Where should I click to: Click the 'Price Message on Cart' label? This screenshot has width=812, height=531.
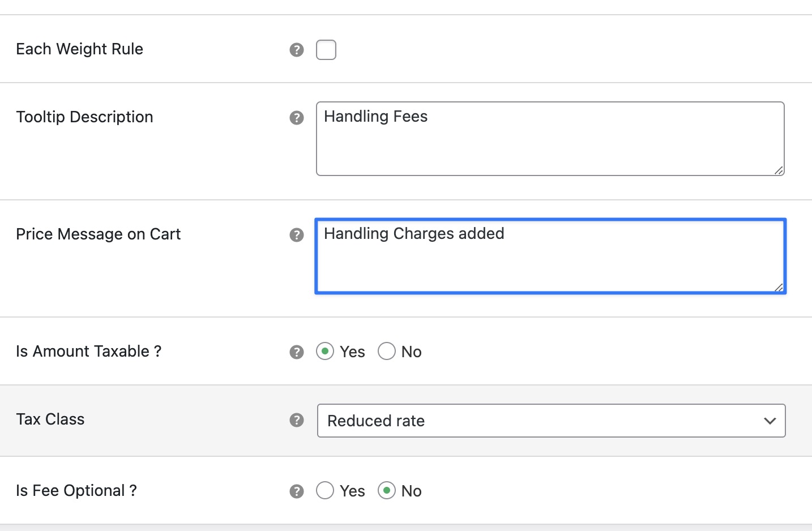point(98,234)
